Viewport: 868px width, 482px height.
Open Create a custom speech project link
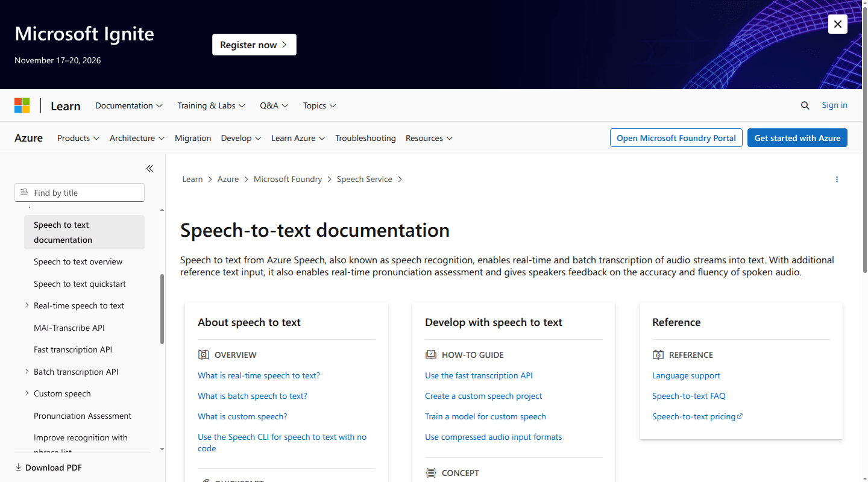pos(483,396)
